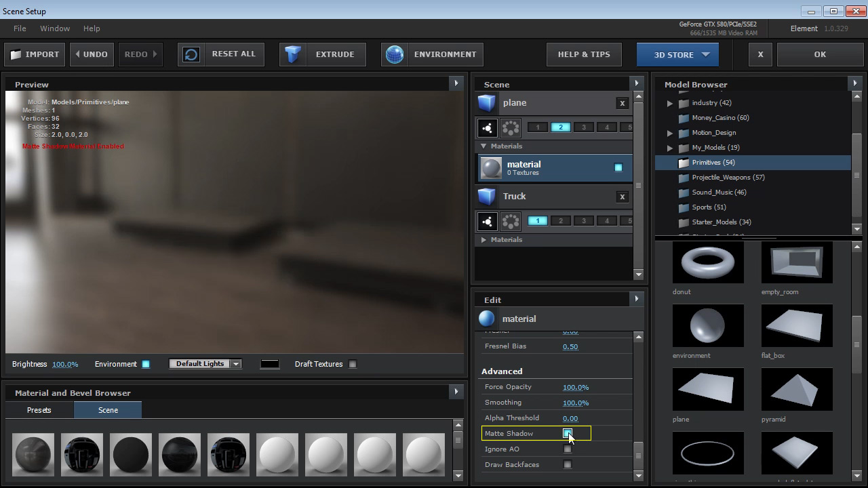Screen dimensions: 868x488
Task: Toggle the Draft Textures checkbox
Action: pyautogui.click(x=352, y=364)
